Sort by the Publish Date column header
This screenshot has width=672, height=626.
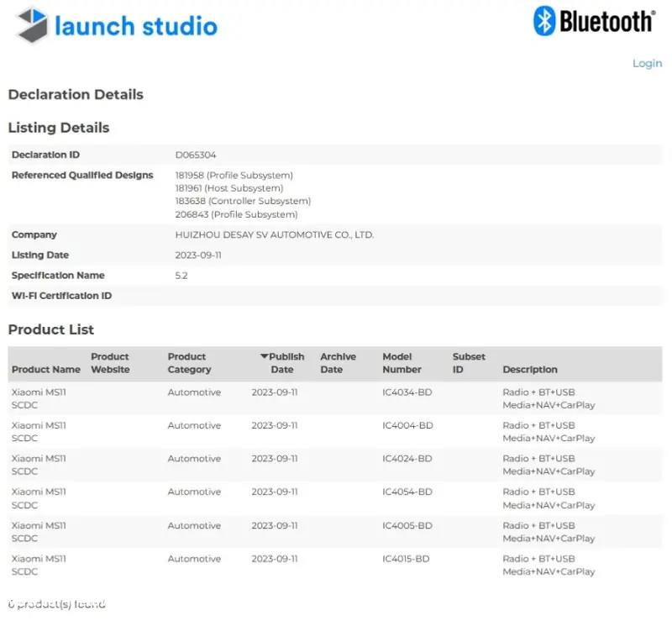tap(282, 363)
